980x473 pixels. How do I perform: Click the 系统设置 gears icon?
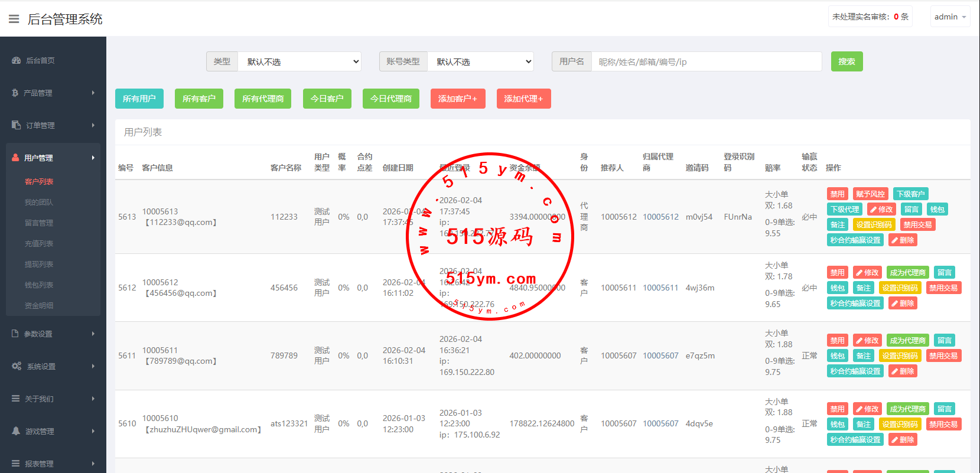17,366
